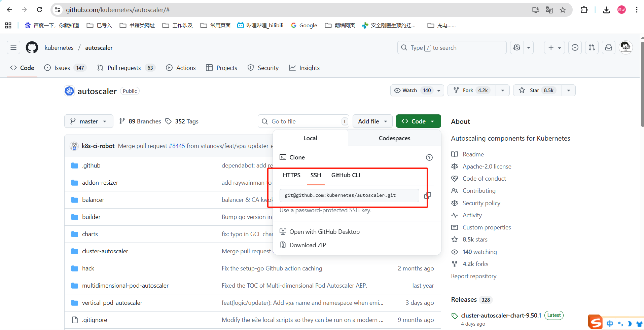Image resolution: width=644 pixels, height=330 pixels.
Task: Open the Actions tab
Action: point(181,68)
